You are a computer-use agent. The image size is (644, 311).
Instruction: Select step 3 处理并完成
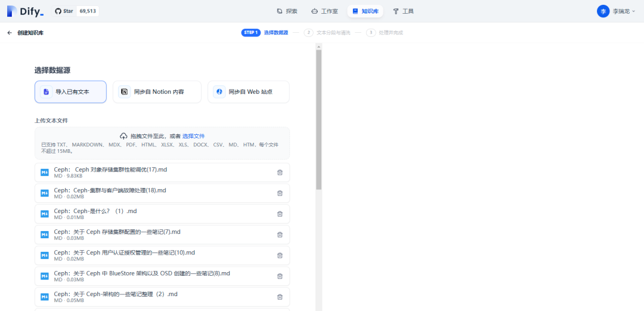pyautogui.click(x=385, y=32)
